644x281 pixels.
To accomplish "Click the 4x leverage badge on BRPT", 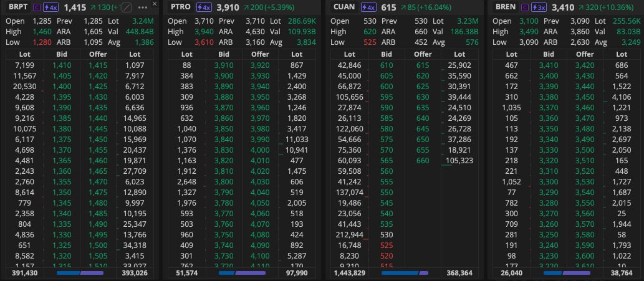I will 51,7.
